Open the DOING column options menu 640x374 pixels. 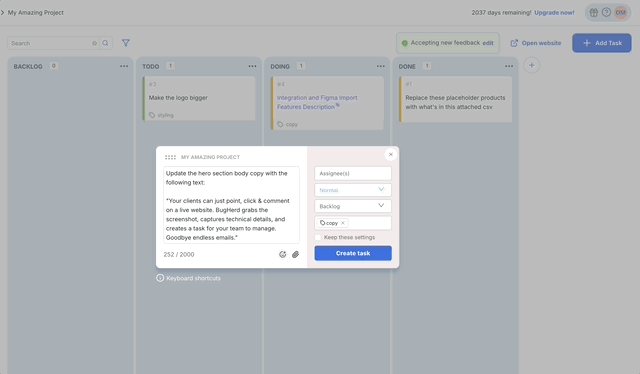coord(381,66)
